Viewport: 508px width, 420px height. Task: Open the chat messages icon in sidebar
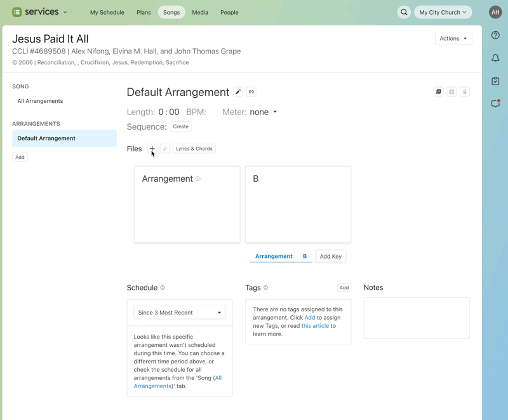click(x=495, y=104)
